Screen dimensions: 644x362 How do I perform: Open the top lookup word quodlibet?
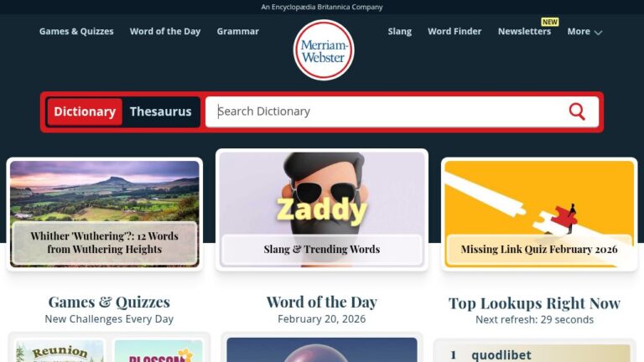click(501, 354)
